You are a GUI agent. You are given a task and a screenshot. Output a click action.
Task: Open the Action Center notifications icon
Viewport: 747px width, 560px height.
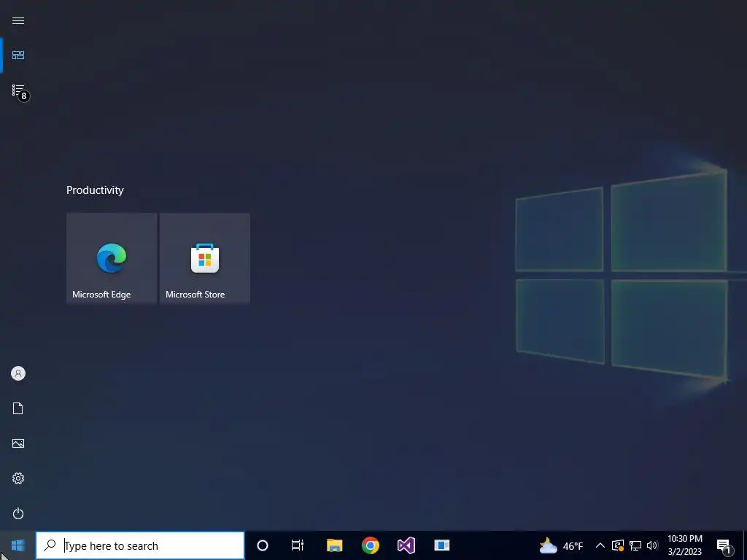click(724, 545)
